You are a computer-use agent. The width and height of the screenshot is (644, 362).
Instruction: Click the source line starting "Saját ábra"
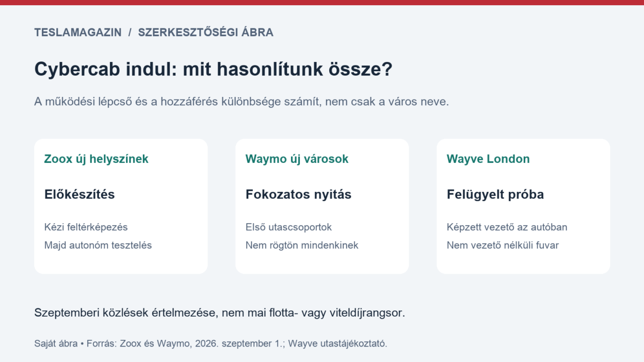211,343
